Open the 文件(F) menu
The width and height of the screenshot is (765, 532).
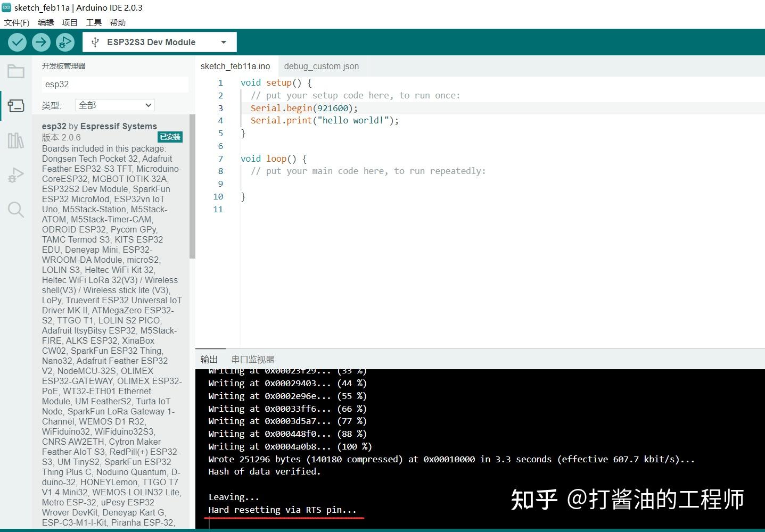16,22
